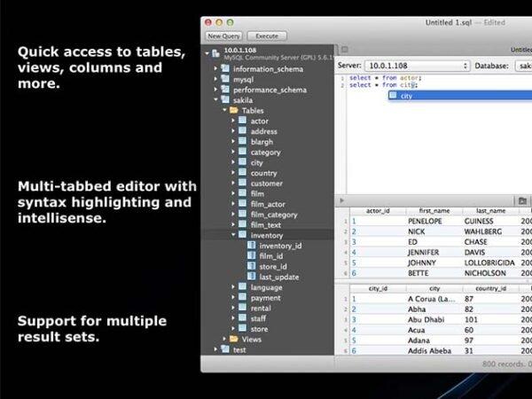Click the information_schema database icon
Screen dimensions: 532x399
[225, 68]
